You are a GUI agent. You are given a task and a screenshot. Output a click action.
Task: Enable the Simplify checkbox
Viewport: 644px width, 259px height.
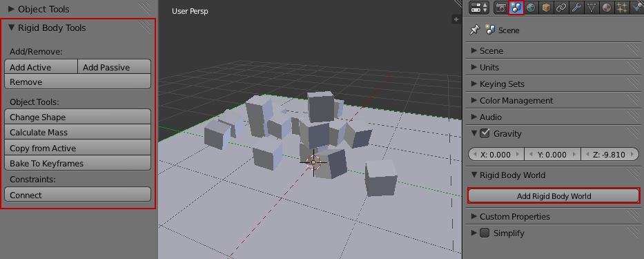[485, 233]
